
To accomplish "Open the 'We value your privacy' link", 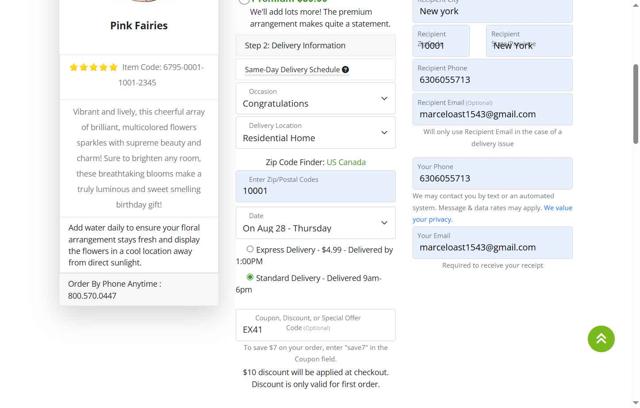I will coord(492,213).
